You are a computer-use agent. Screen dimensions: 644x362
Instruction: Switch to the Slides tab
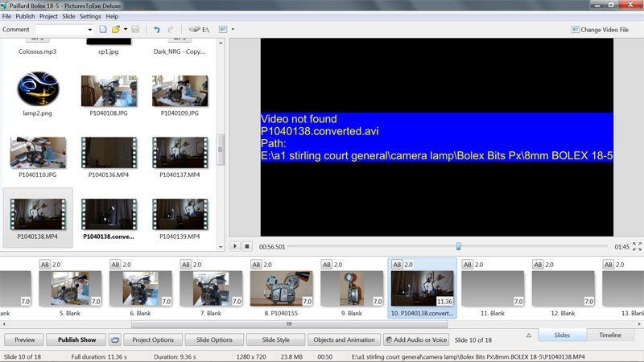(562, 335)
